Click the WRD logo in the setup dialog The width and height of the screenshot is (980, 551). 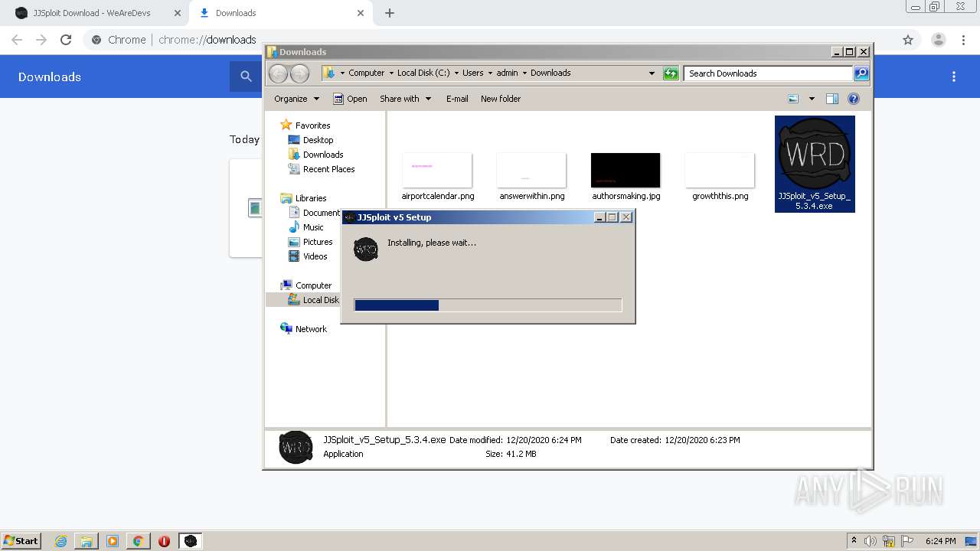(x=366, y=249)
